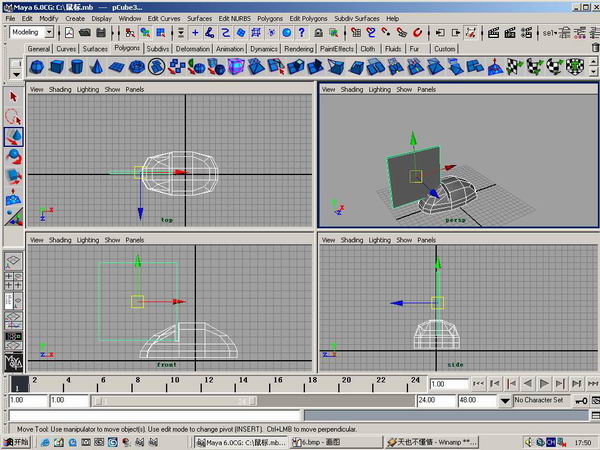Toggle make live magnet icon

(417, 33)
